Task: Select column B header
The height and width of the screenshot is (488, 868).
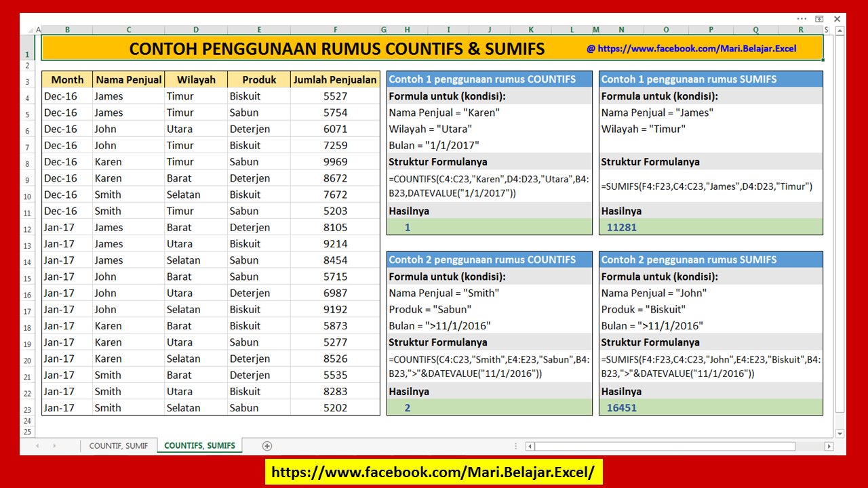Action: (x=67, y=30)
